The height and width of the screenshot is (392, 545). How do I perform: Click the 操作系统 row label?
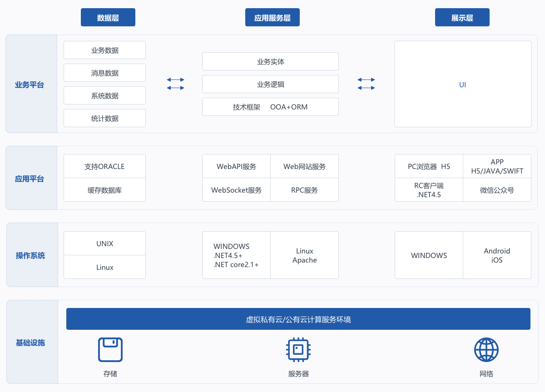(x=30, y=255)
